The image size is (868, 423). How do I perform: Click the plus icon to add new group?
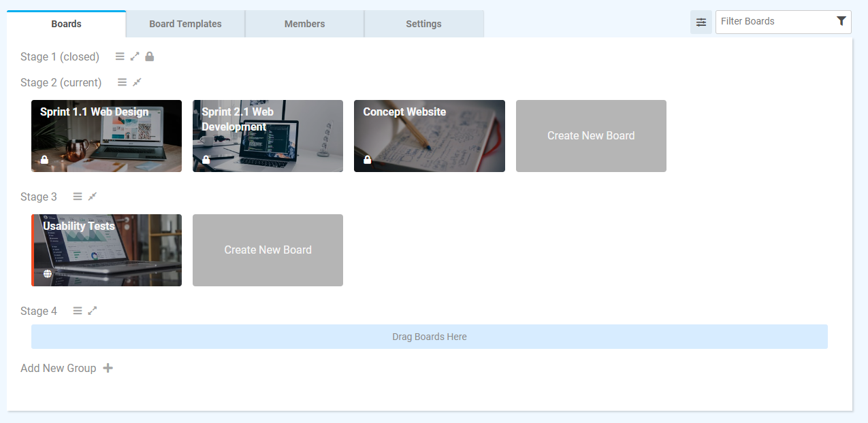click(x=108, y=368)
